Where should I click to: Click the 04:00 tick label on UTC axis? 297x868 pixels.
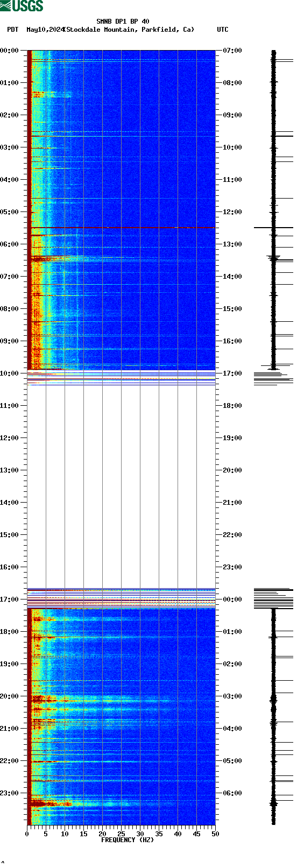click(232, 729)
